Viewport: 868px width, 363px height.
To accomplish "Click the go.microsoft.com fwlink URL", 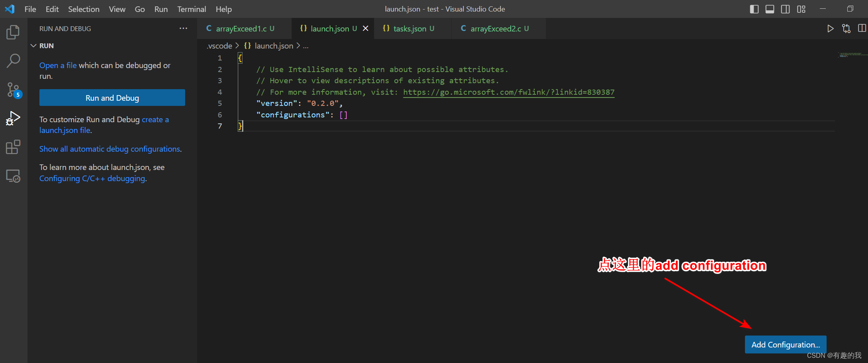I will click(x=508, y=92).
